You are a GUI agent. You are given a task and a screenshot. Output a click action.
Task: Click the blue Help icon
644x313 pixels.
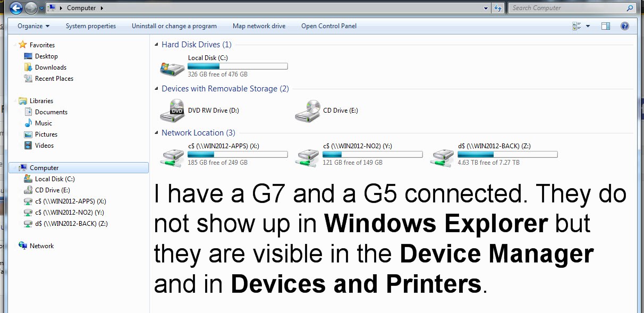(x=625, y=26)
